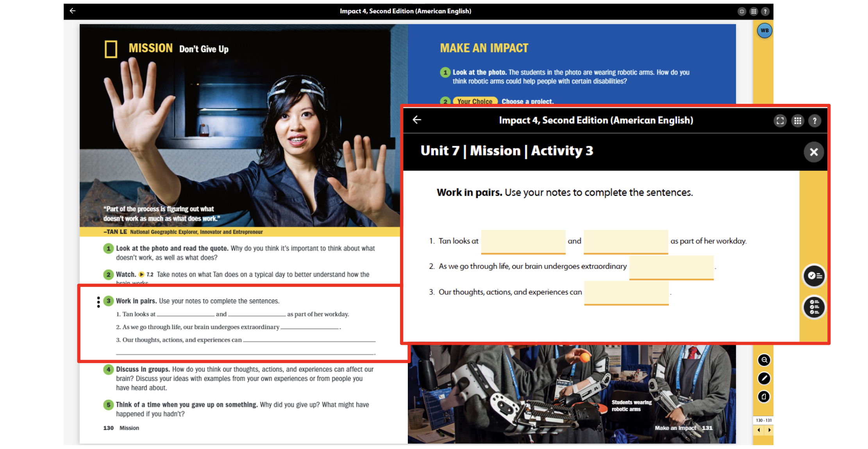Click the zoom magnifier tool in sidebar
Image resolution: width=868 pixels, height=449 pixels.
(764, 360)
